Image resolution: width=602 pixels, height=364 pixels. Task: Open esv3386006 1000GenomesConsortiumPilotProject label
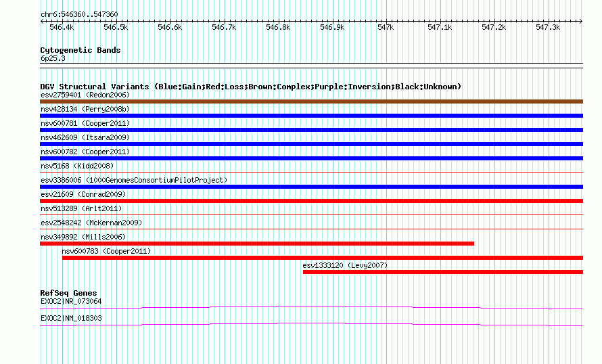134,180
